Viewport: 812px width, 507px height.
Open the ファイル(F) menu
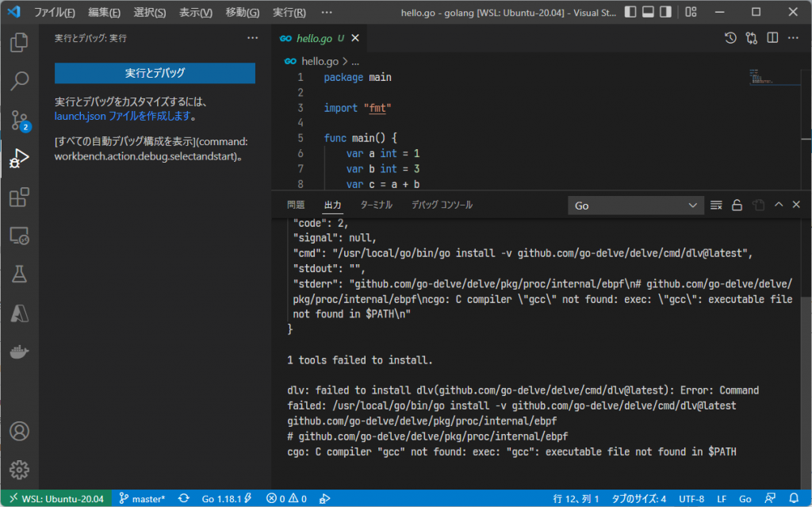(x=55, y=13)
